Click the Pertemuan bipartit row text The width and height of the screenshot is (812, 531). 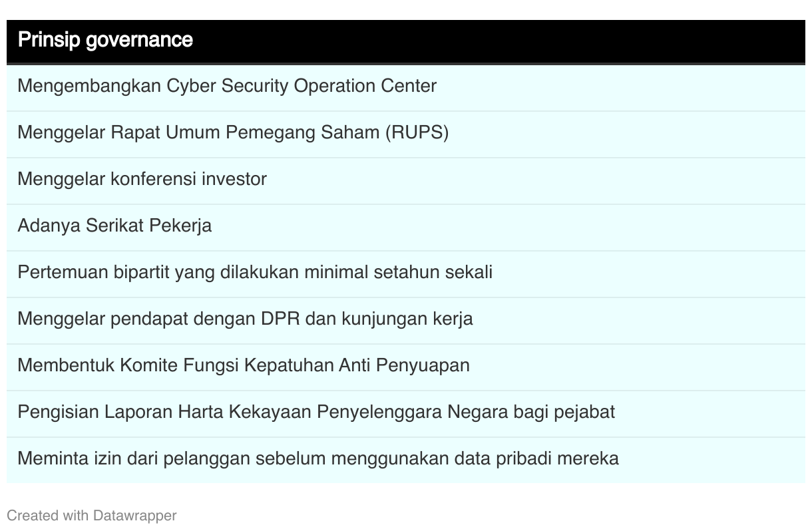tap(255, 273)
